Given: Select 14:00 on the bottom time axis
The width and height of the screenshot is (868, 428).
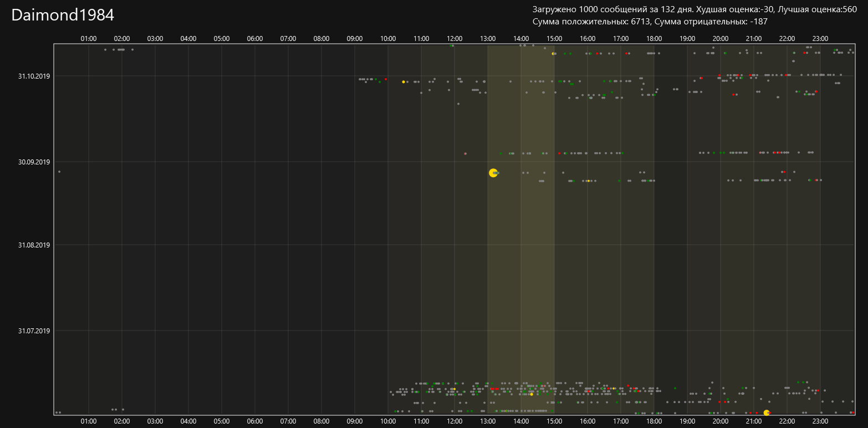Looking at the screenshot, I should coord(521,421).
